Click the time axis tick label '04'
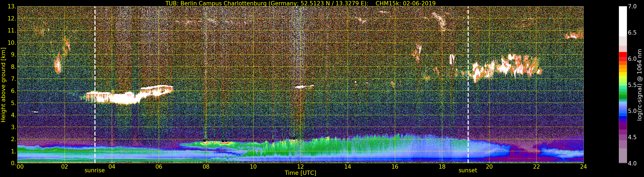Image resolution: width=644 pixels, height=177 pixels. coord(112,167)
